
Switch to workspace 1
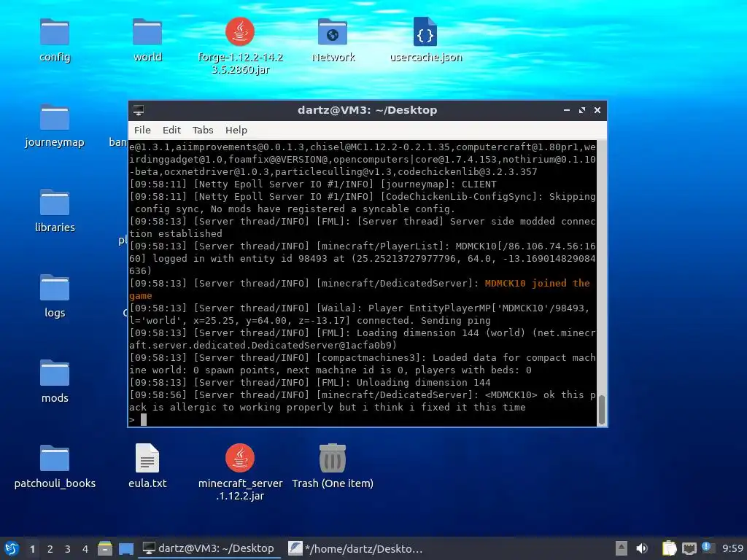(32, 549)
